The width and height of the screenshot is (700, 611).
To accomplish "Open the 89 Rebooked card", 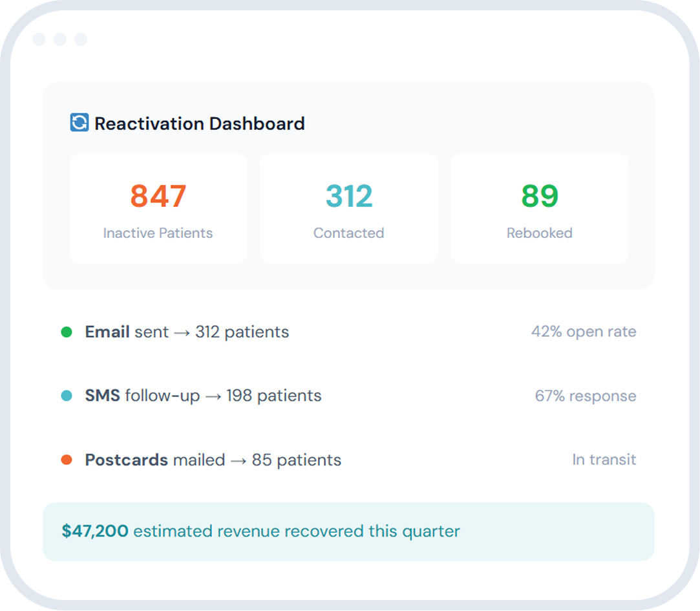I will [x=539, y=208].
